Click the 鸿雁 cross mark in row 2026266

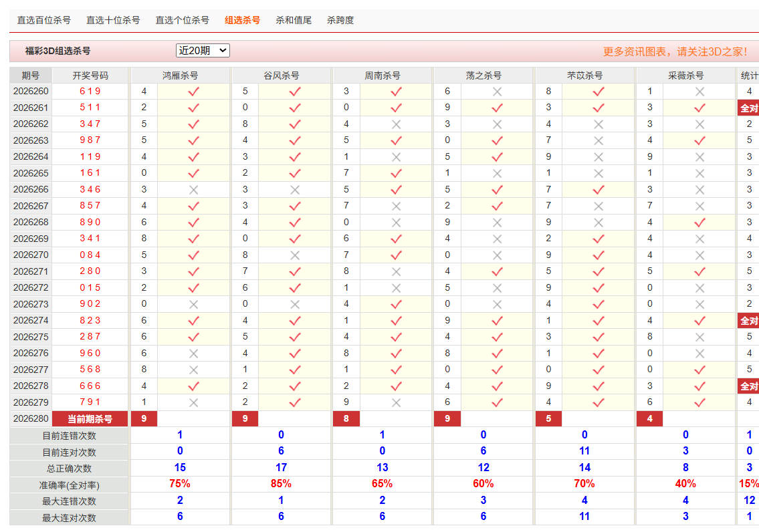pyautogui.click(x=194, y=190)
